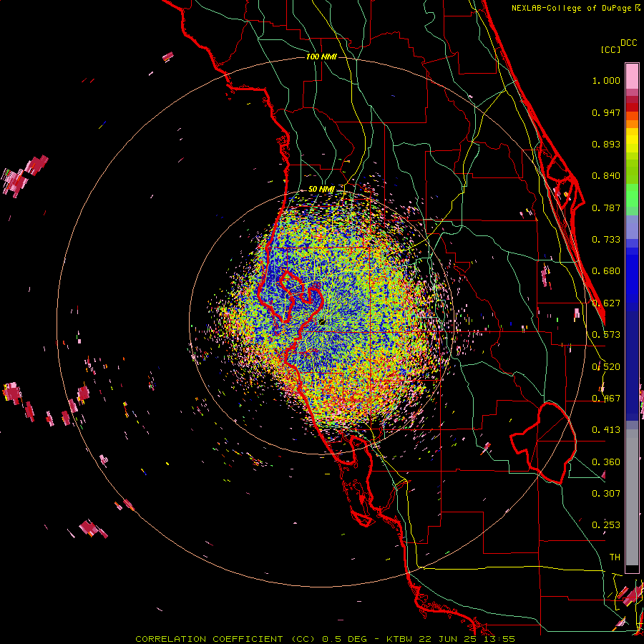644x644 pixels.
Task: Click the DCC label above color scale
Action: [x=629, y=43]
